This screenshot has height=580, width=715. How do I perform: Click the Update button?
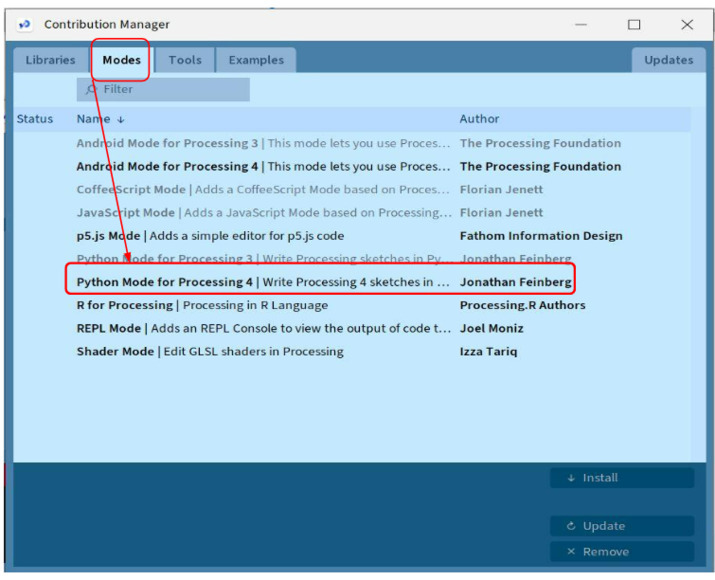pos(622,526)
